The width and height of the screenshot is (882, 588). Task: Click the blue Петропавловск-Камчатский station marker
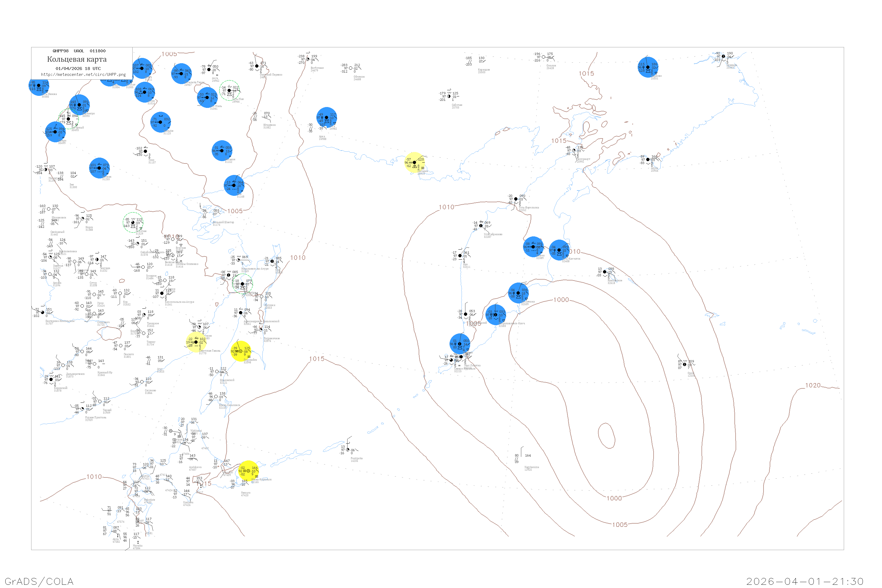496,315
